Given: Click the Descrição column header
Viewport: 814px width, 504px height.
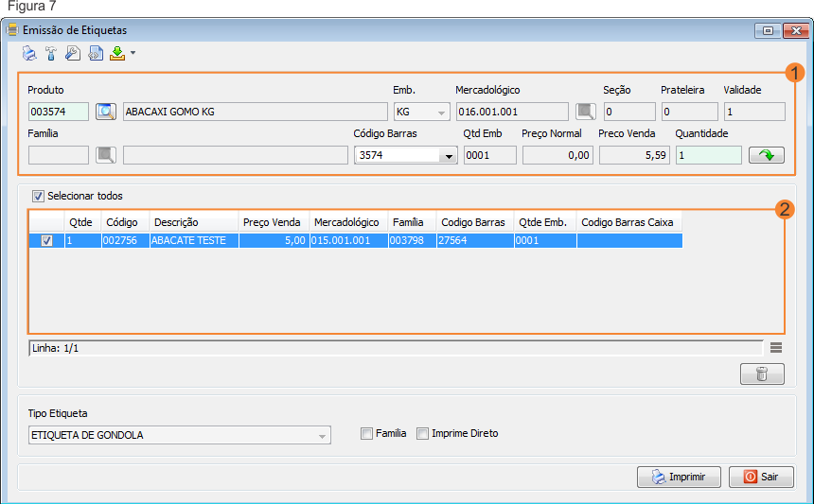Looking at the screenshot, I should 176,222.
